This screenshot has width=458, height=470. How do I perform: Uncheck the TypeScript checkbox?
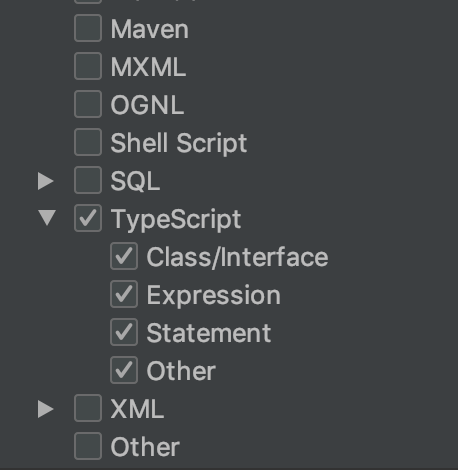(88, 218)
